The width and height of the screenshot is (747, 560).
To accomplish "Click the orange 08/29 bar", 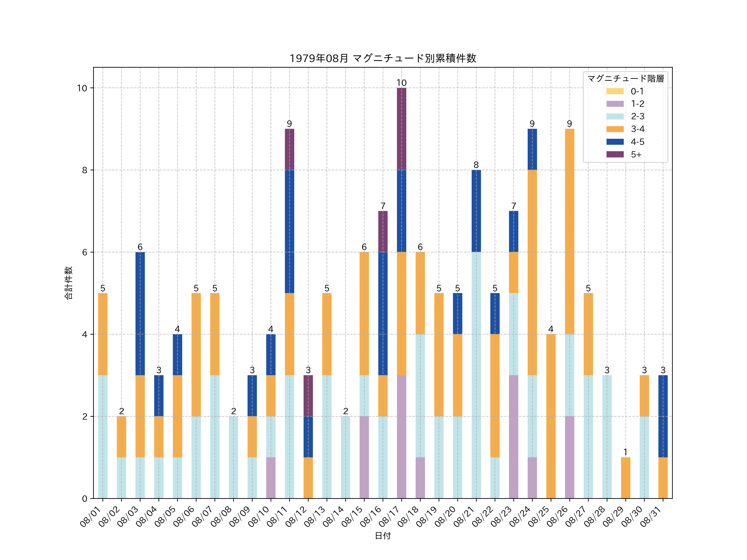I will [625, 478].
